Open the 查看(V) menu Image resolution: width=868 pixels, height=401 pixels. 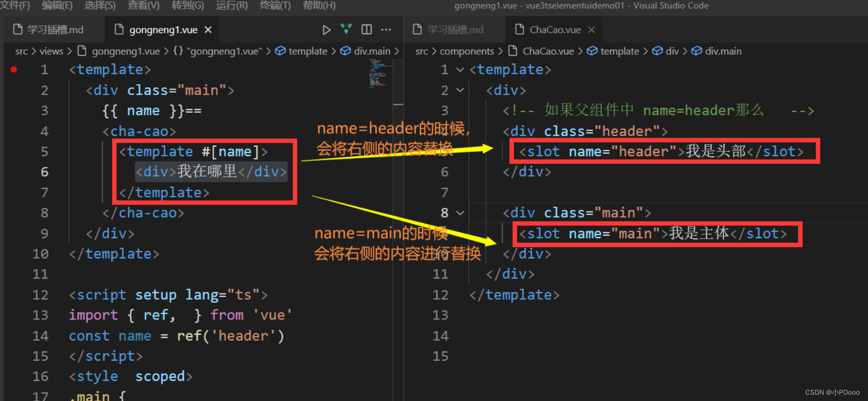143,6
